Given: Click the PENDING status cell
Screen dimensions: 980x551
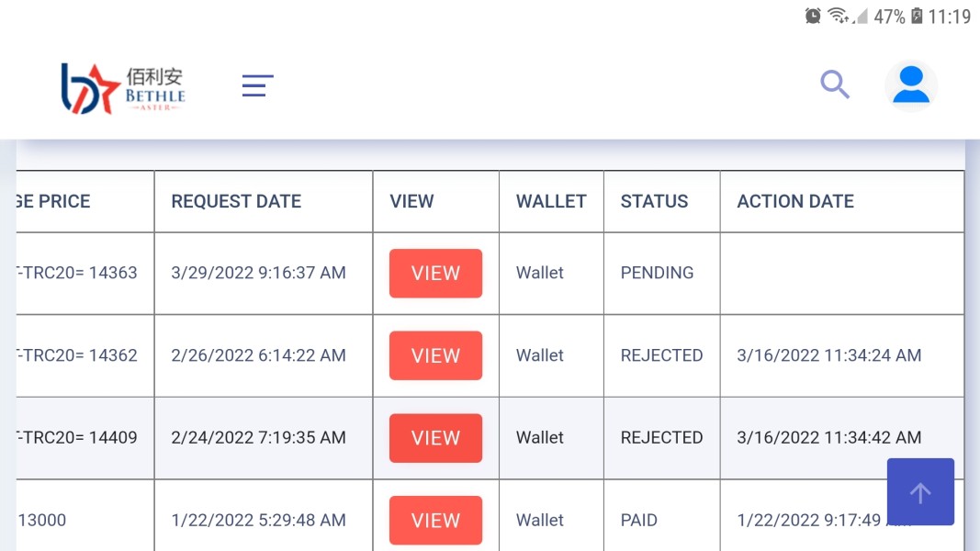Looking at the screenshot, I should (x=657, y=273).
